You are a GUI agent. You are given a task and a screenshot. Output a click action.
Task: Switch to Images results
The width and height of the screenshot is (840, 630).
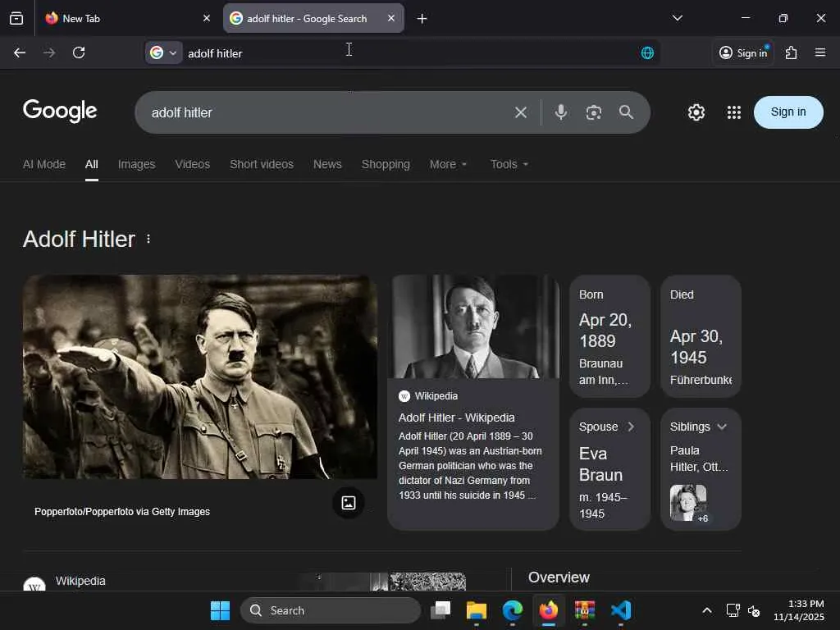[x=137, y=164]
